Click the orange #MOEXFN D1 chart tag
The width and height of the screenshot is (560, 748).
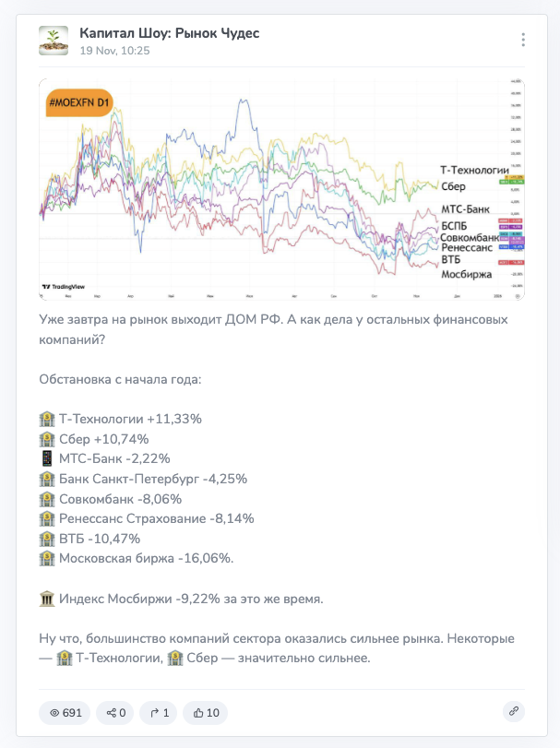pos(80,101)
